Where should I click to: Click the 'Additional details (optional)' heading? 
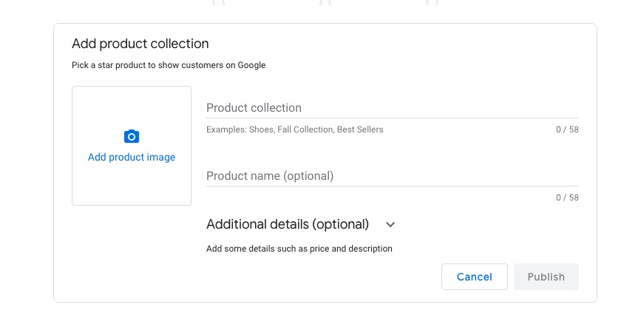[288, 224]
